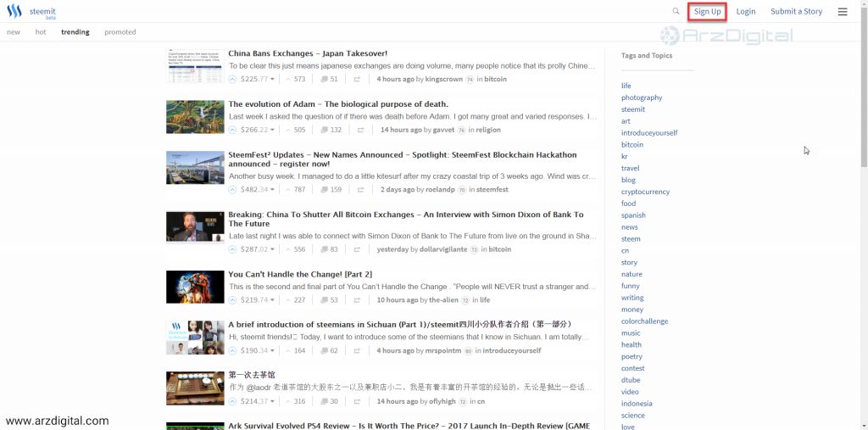Open comments icon on SteemFest² Updates post
The image size is (868, 430).
pyautogui.click(x=325, y=189)
